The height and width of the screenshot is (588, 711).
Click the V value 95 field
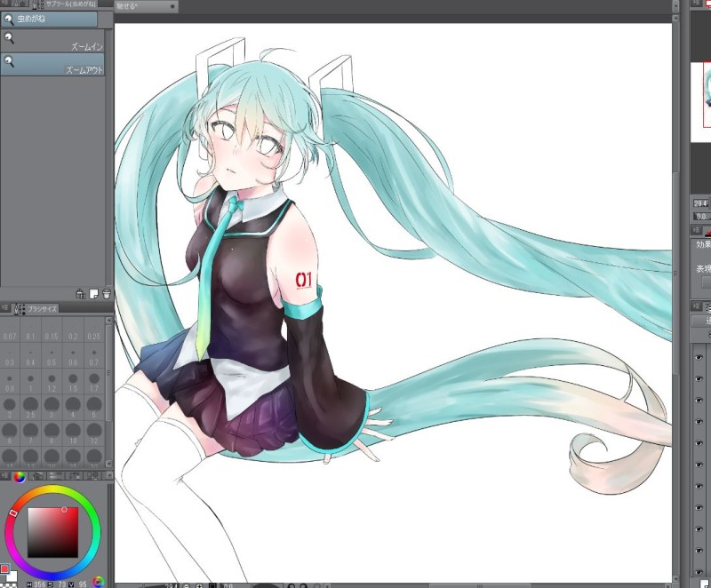(x=82, y=584)
